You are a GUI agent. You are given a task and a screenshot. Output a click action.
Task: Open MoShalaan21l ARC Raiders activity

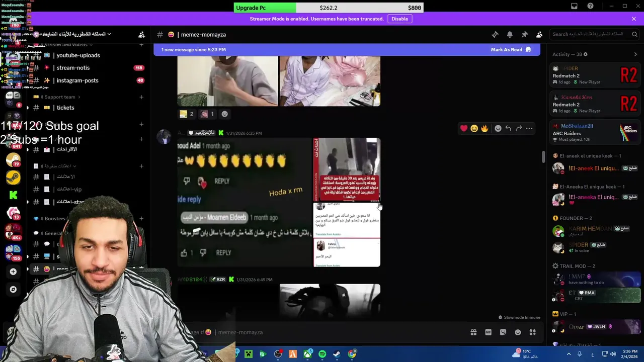pyautogui.click(x=595, y=133)
